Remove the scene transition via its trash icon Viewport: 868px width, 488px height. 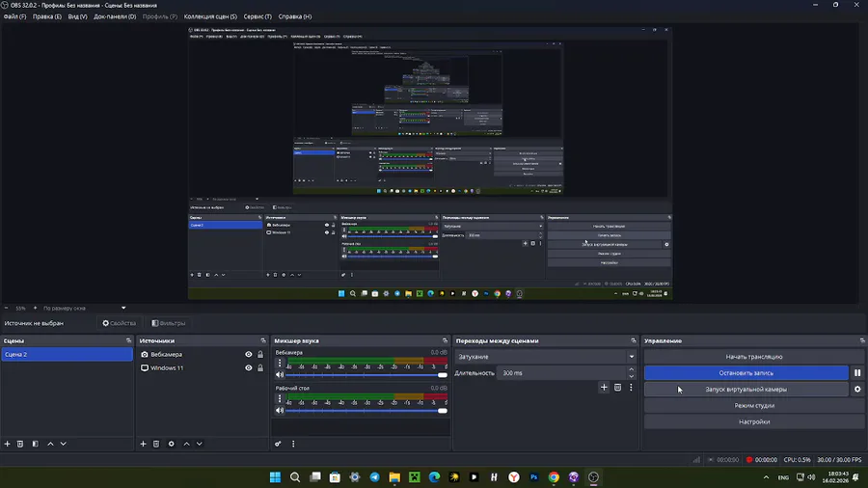pyautogui.click(x=618, y=388)
